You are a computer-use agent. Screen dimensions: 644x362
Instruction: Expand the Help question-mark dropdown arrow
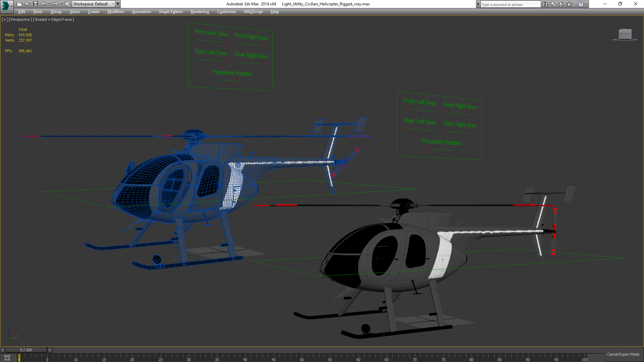[586, 4]
